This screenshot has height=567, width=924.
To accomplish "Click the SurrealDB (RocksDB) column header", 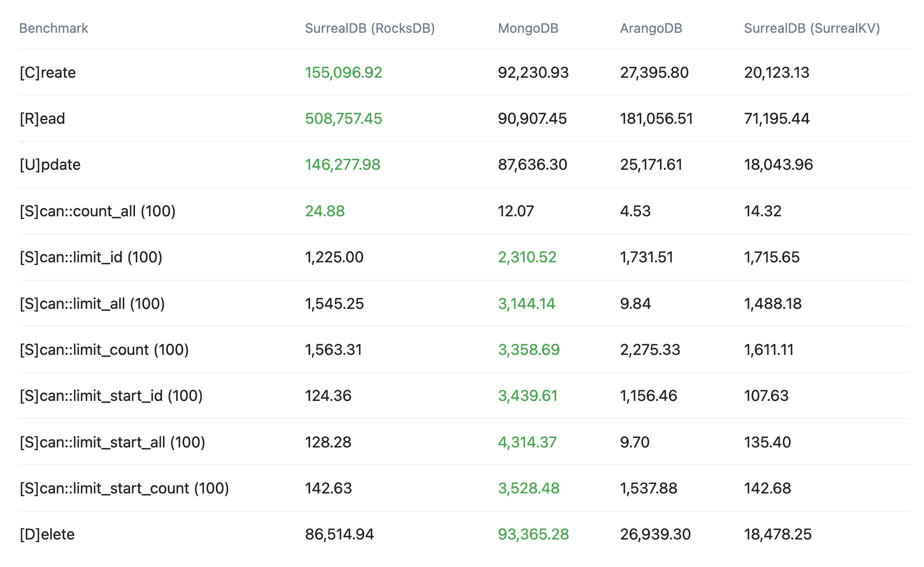I will (x=370, y=28).
